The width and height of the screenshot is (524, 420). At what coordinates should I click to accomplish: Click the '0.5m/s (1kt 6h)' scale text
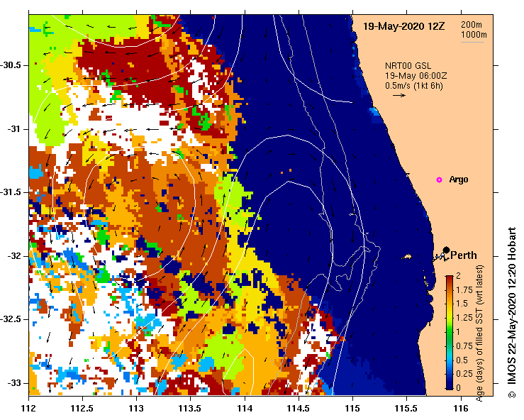[413, 86]
